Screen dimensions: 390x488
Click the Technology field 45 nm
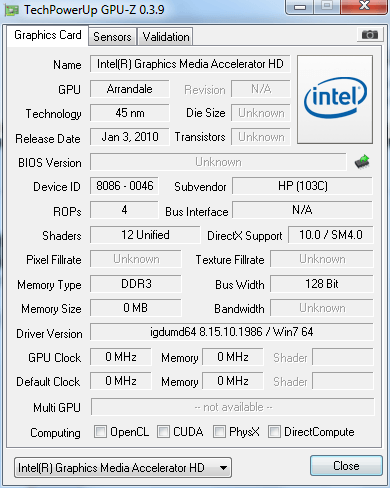pos(130,113)
